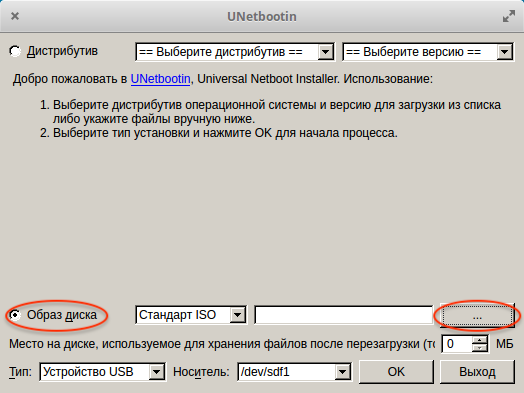Click the Тип: label

pos(20,372)
